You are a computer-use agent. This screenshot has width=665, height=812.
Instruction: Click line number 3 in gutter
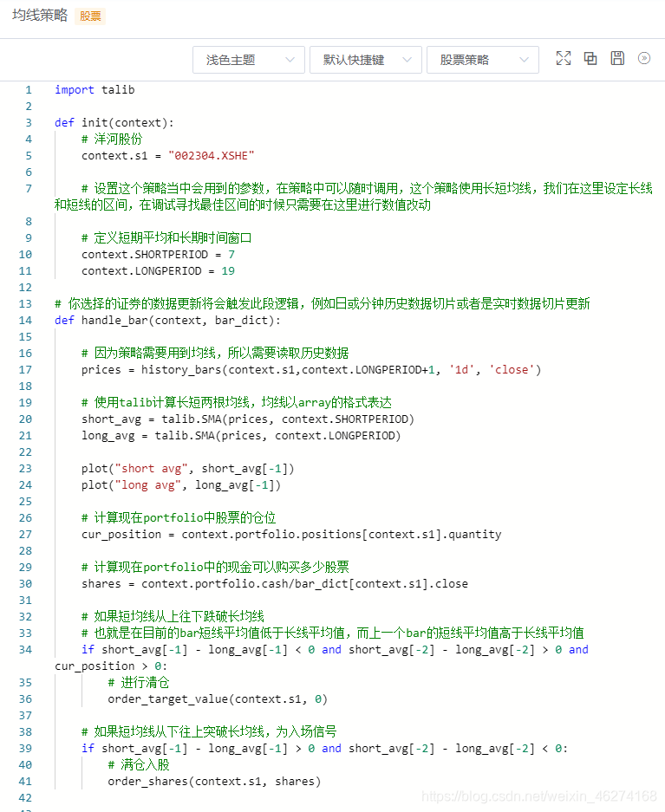29,123
